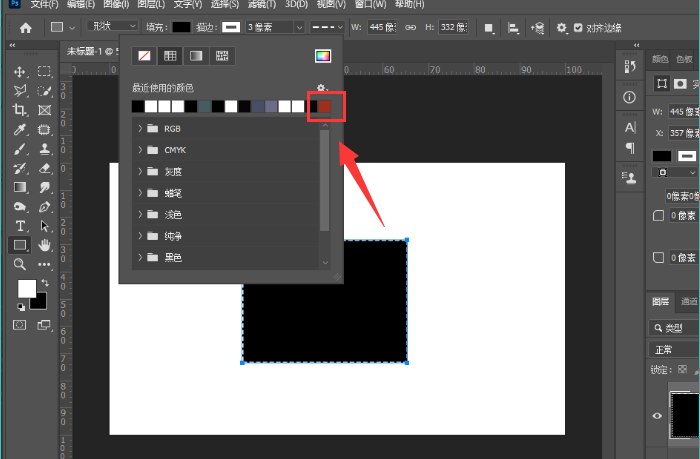Screen dimensions: 700x459
Task: Change the screen mode
Action: tap(44, 325)
